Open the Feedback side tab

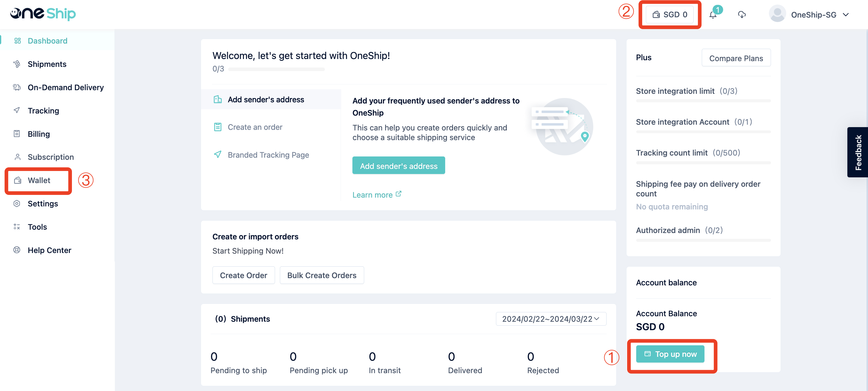[858, 152]
